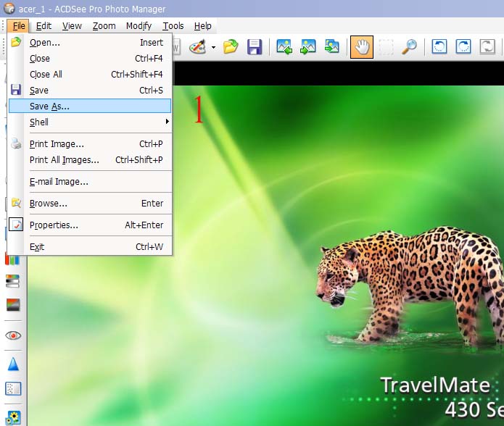Select the highlighted Save As... entry
The width and height of the screenshot is (504, 426).
[x=90, y=106]
